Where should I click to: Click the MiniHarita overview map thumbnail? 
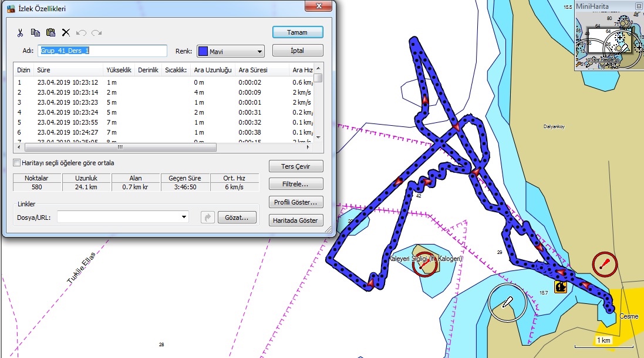coord(609,41)
